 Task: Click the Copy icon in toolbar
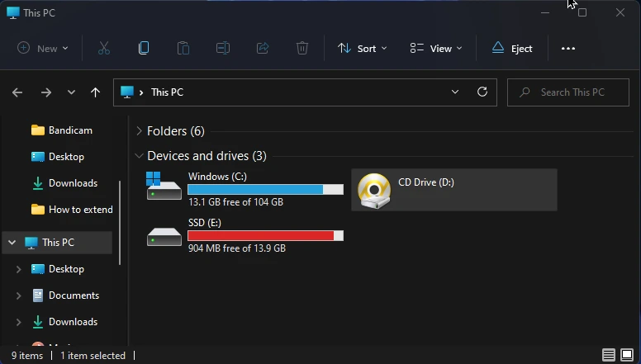point(144,48)
